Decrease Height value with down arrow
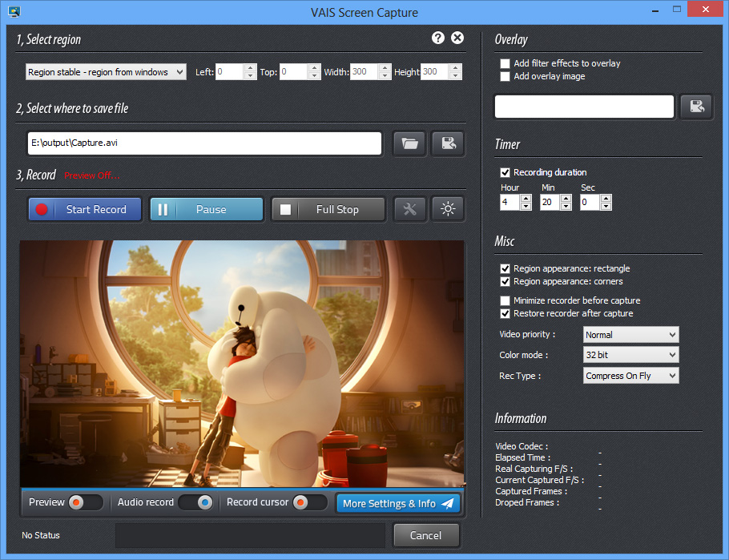Screen dimensions: 729x560 pyautogui.click(x=456, y=76)
